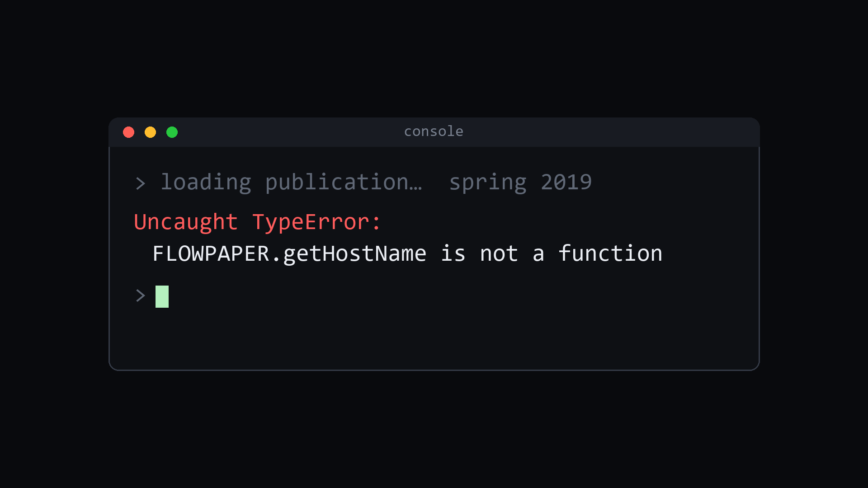Image resolution: width=868 pixels, height=488 pixels.
Task: Click the prompt chevron beside the cursor
Action: point(141,296)
